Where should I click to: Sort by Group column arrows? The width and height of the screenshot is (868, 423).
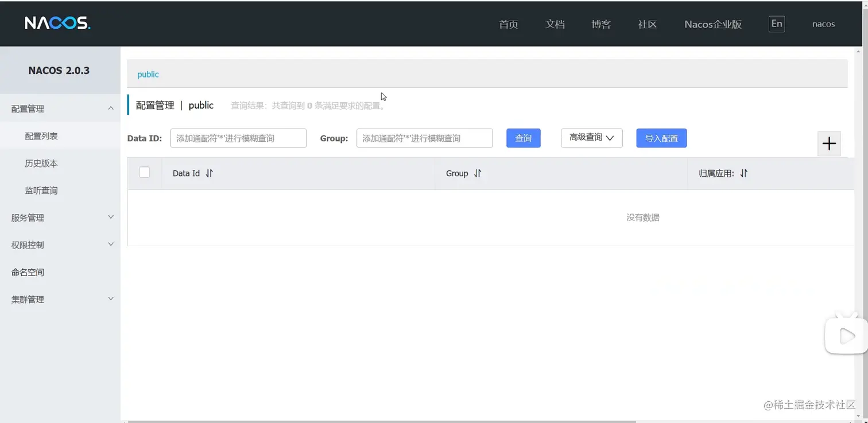click(477, 173)
